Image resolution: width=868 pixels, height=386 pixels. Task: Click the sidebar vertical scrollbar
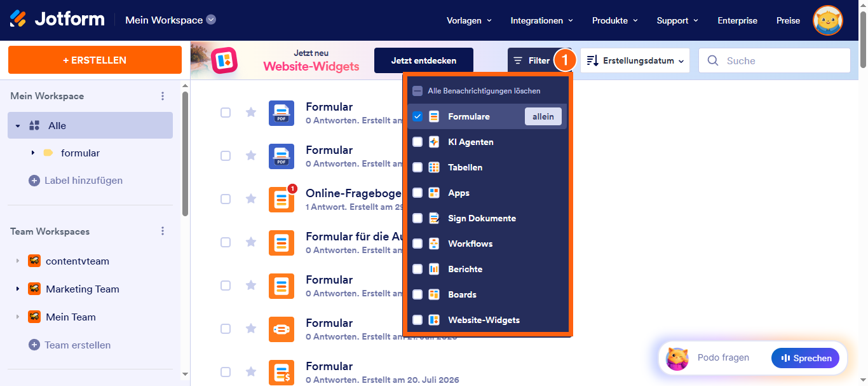[x=185, y=153]
